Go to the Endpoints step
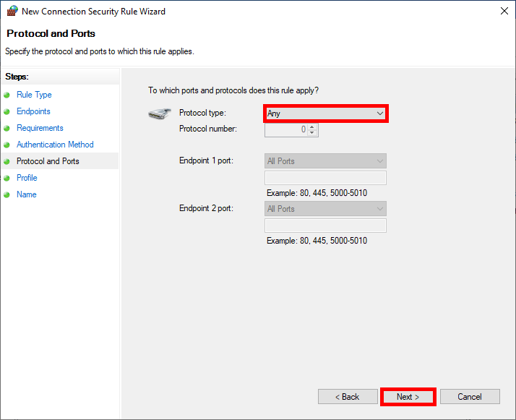 tap(33, 111)
